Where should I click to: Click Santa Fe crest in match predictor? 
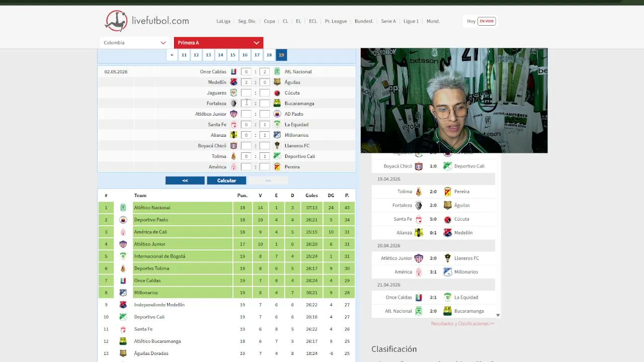(x=233, y=125)
